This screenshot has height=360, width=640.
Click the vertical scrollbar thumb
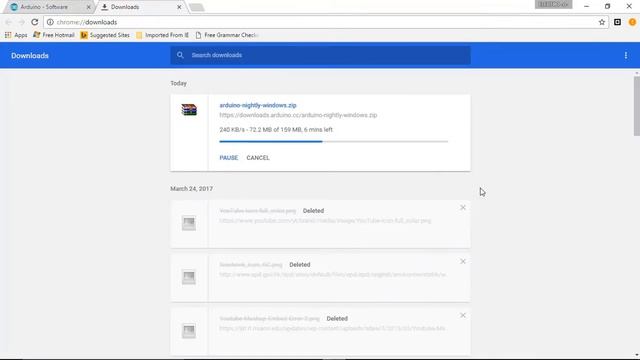[637, 106]
